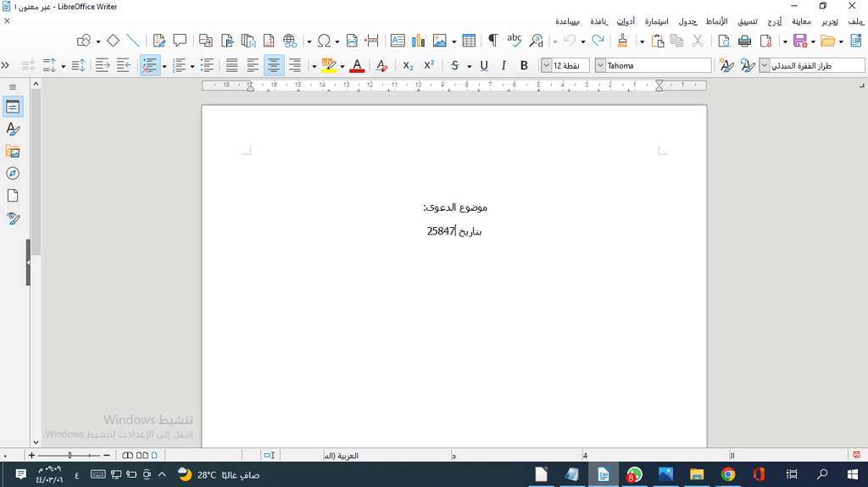This screenshot has width=868, height=487.
Task: Open the أدوات (Tools) menu
Action: click(x=626, y=21)
